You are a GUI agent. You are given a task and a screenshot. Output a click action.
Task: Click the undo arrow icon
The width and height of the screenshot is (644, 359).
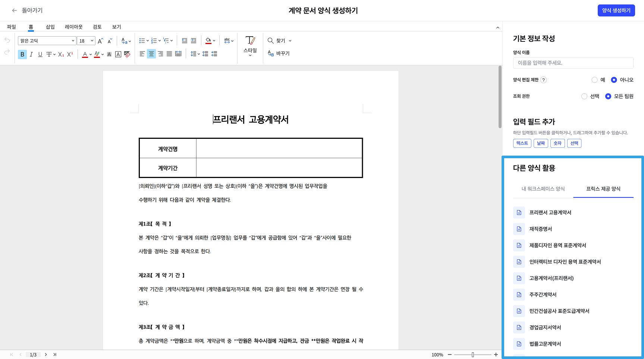coord(7,40)
